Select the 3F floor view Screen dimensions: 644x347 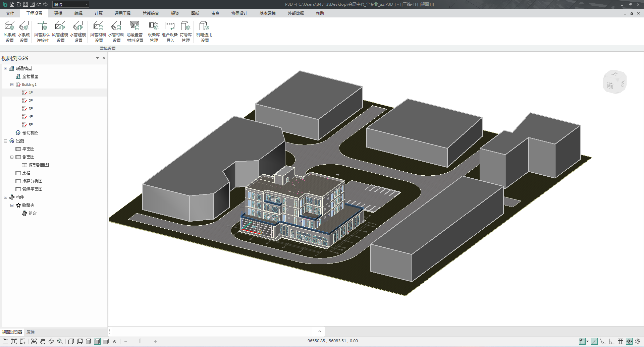coord(31,109)
